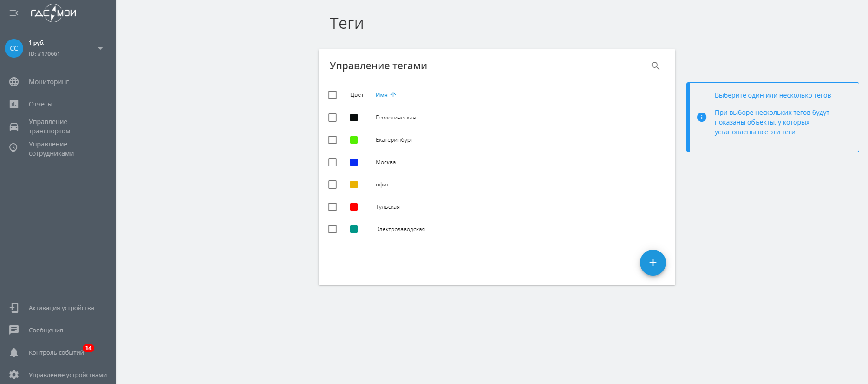This screenshot has width=868, height=384.
Task: Click the Активация устройства icon
Action: click(x=14, y=308)
